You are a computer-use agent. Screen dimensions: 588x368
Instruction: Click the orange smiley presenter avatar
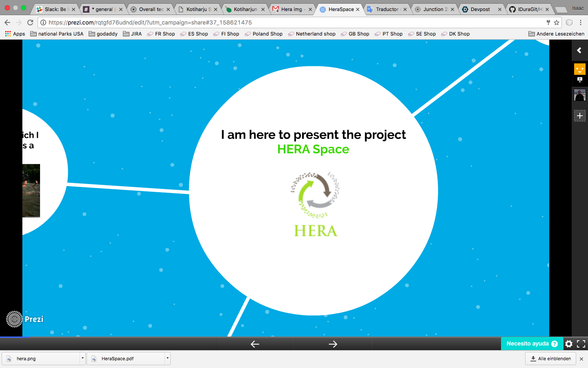point(580,69)
